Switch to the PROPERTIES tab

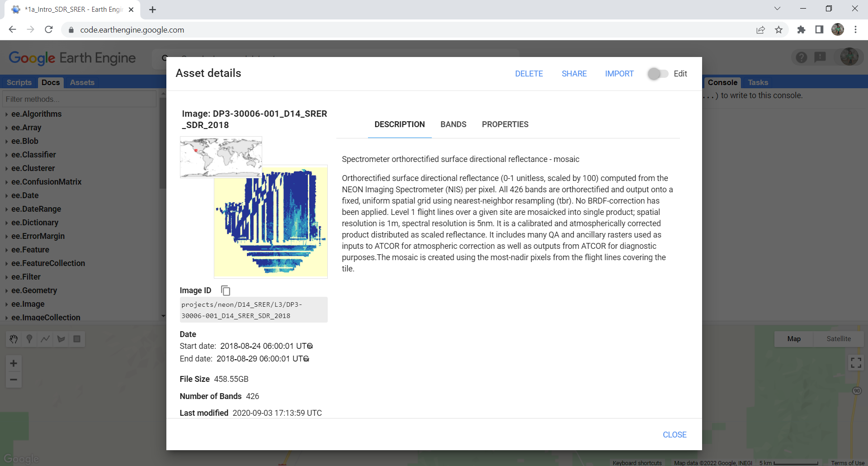coord(505,124)
